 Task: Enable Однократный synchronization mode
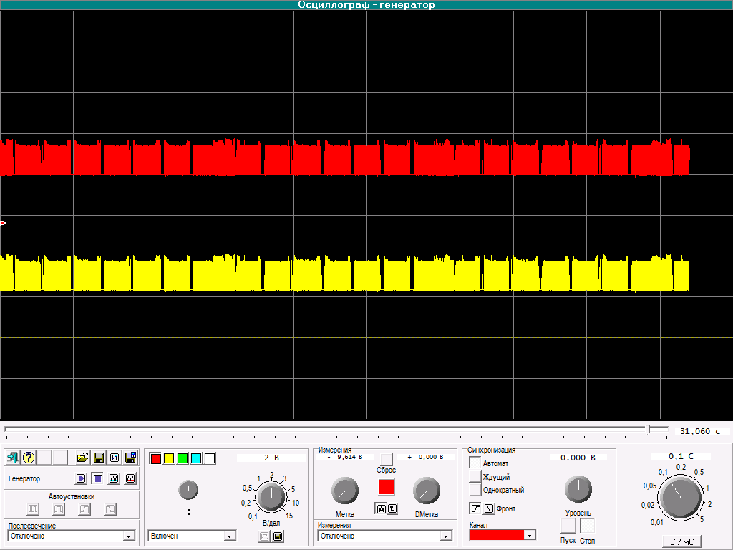point(475,490)
